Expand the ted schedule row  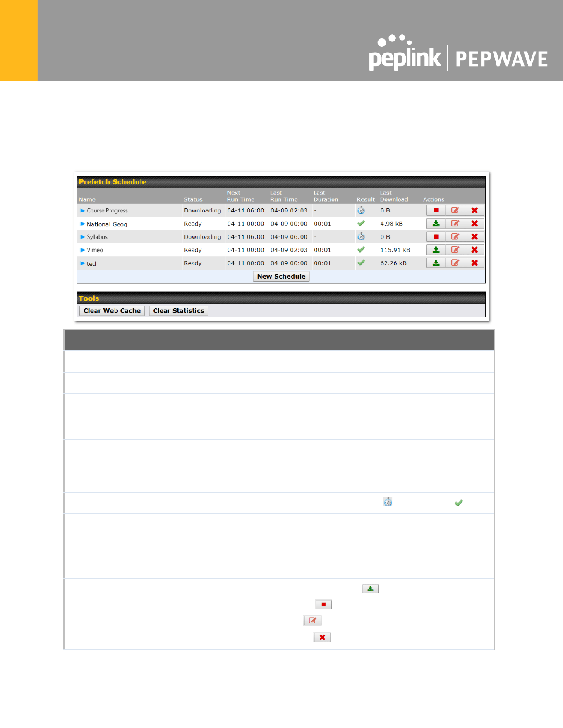(x=82, y=263)
